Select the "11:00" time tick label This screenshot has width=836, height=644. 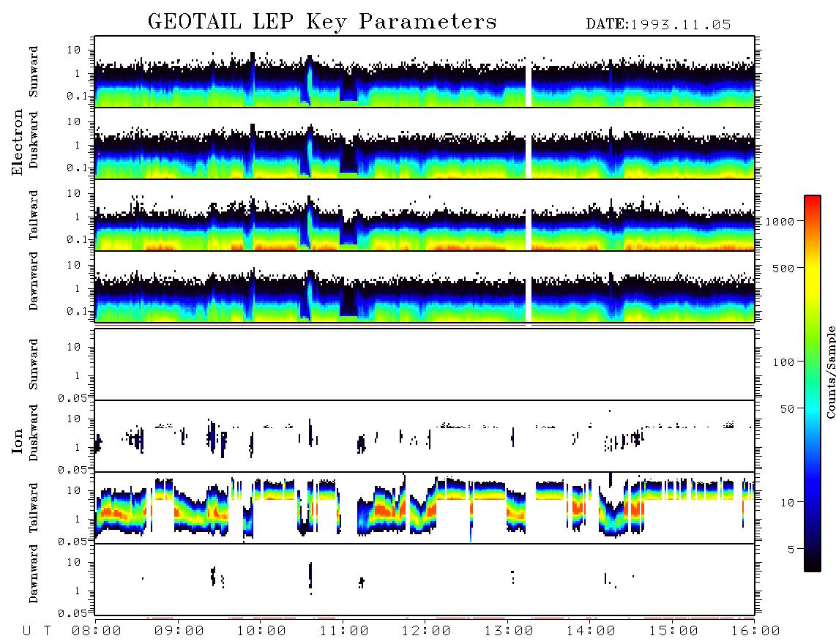click(344, 632)
